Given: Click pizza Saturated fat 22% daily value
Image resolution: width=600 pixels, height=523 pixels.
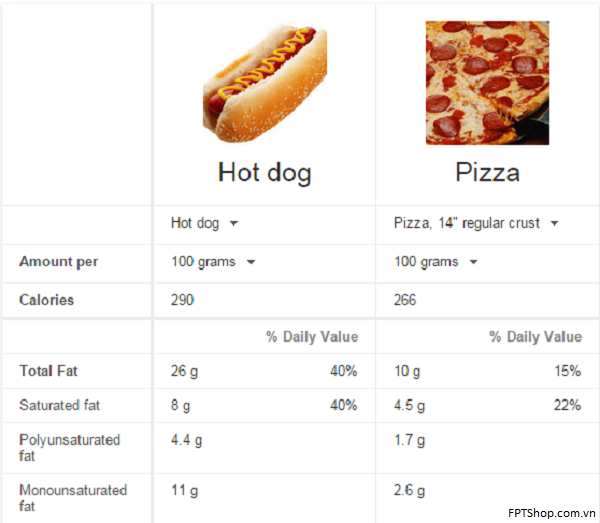Looking at the screenshot, I should (567, 405).
